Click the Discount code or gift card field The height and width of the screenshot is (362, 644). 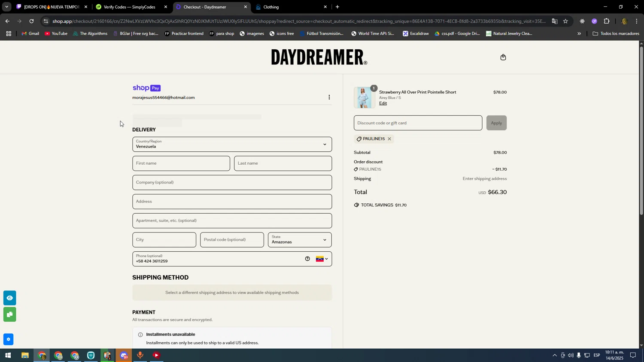point(418,123)
